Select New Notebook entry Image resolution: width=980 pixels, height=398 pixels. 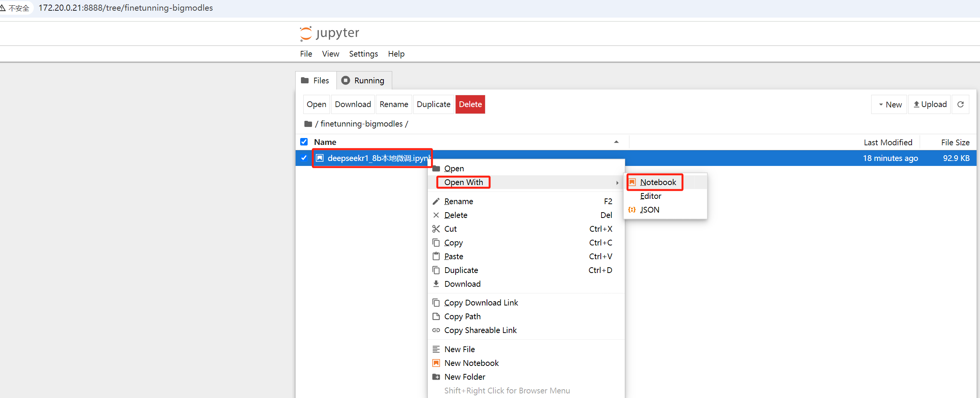pos(526,363)
